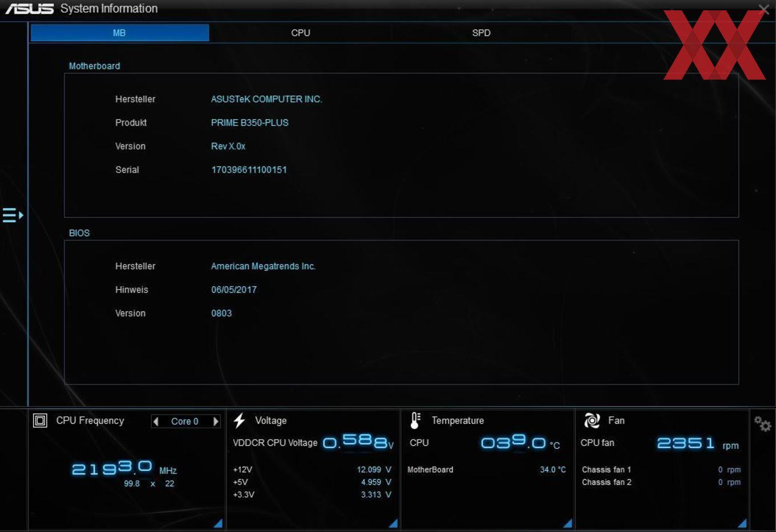
Task: Click the +5V value 4.959 V
Action: click(x=376, y=482)
